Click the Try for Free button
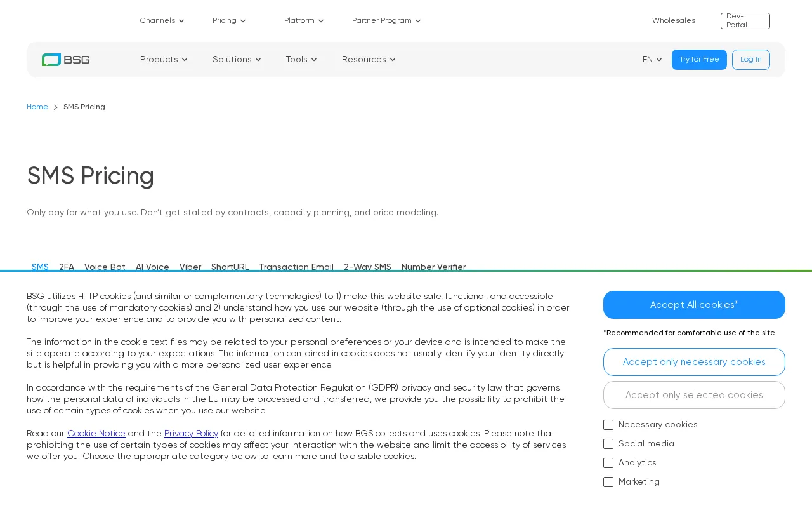The image size is (812, 508). pos(699,60)
